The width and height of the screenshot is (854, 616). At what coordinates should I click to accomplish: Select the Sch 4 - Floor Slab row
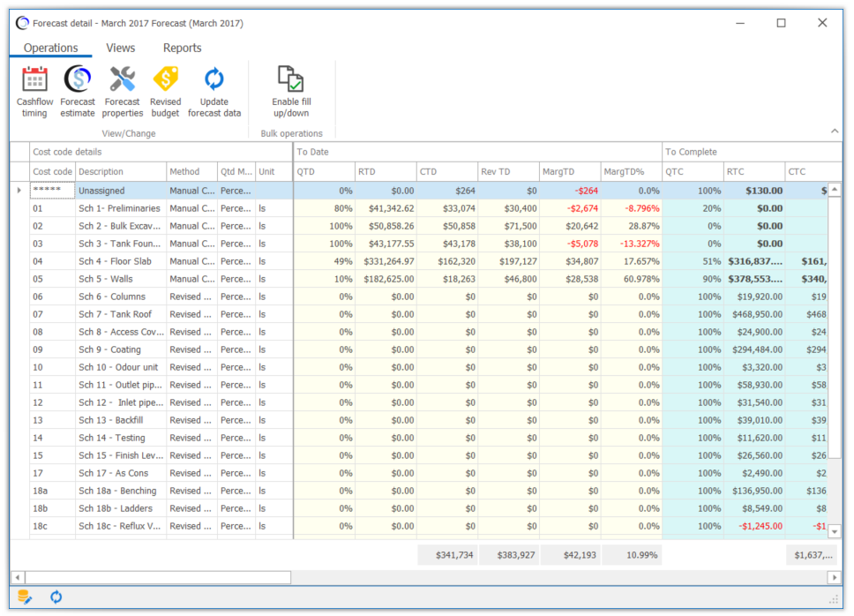[x=426, y=261]
